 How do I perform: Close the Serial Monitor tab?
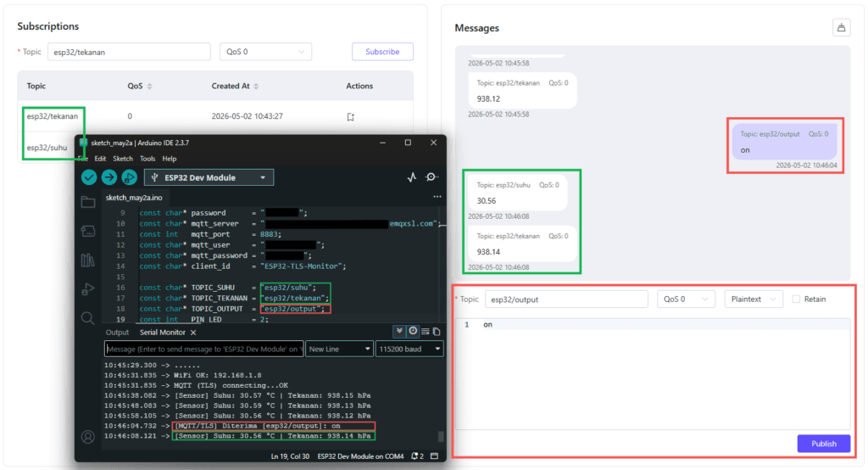(x=193, y=333)
